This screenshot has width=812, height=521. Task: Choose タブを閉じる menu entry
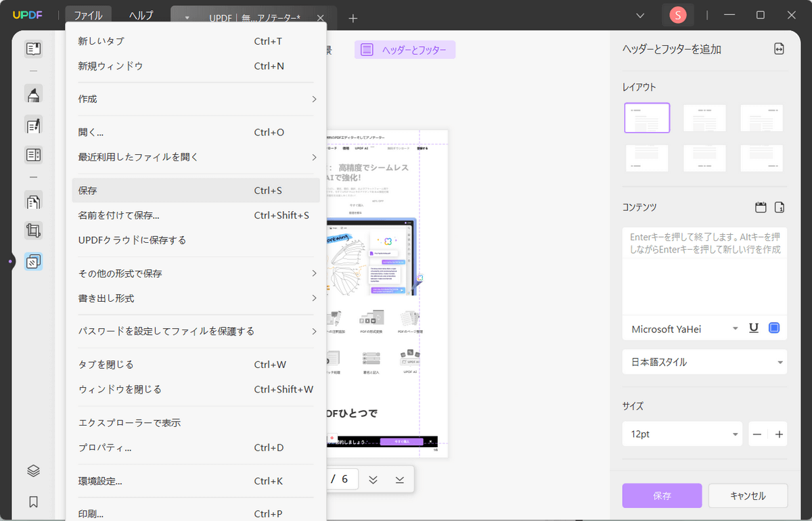(196, 365)
